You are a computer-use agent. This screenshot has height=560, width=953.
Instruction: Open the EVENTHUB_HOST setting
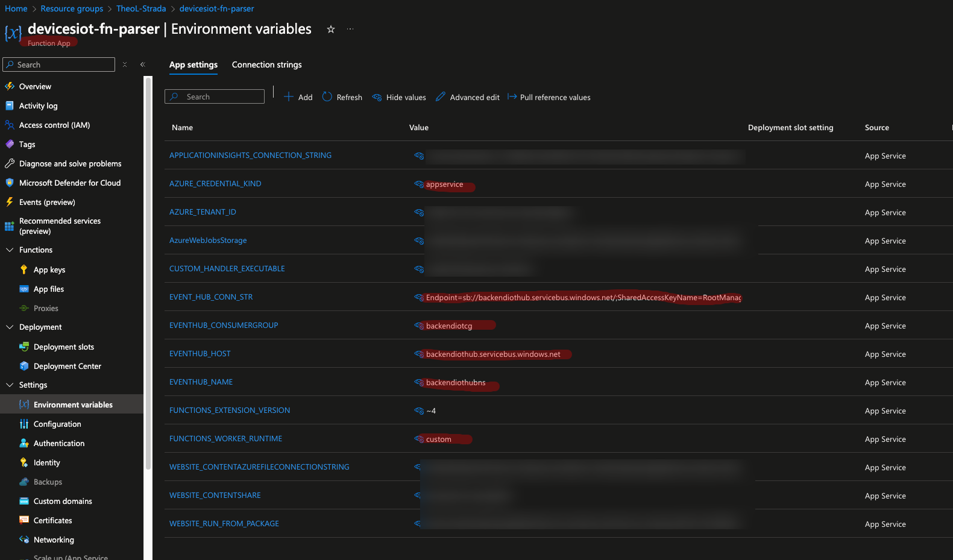[x=200, y=354]
